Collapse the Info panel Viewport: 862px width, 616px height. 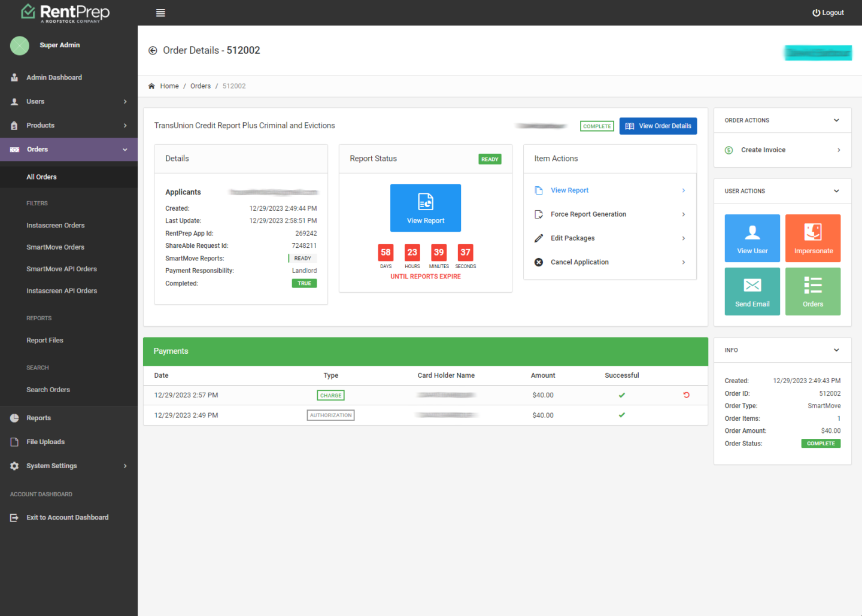tap(836, 350)
